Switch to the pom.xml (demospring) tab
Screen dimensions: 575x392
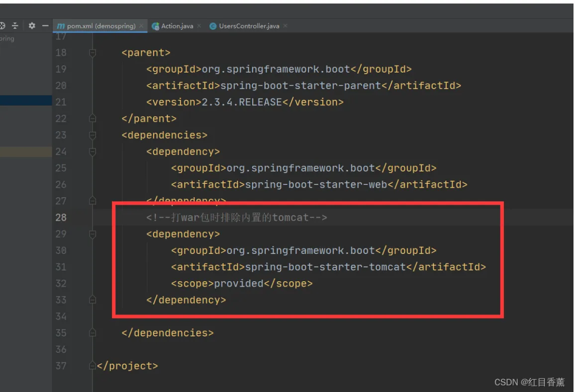pyautogui.click(x=101, y=26)
